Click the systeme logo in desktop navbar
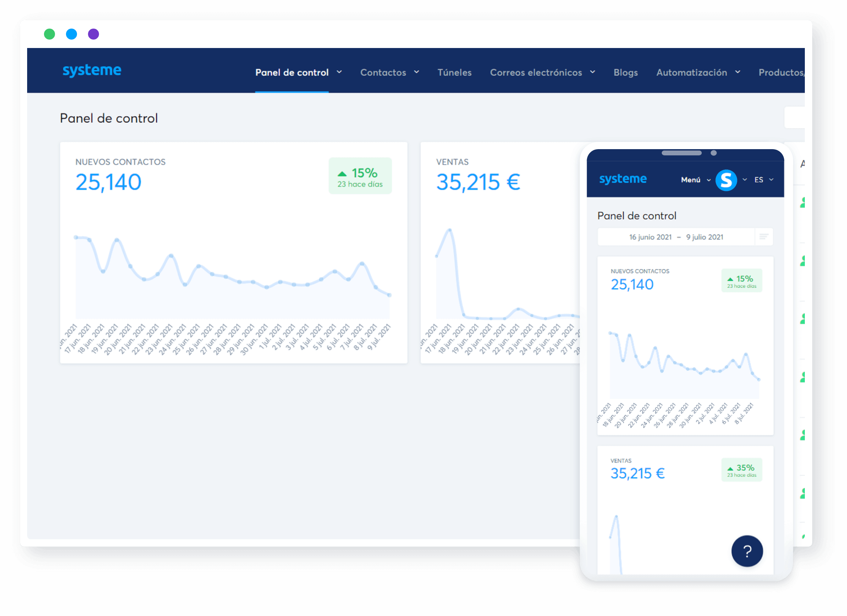This screenshot has height=616, width=847. pyautogui.click(x=92, y=70)
